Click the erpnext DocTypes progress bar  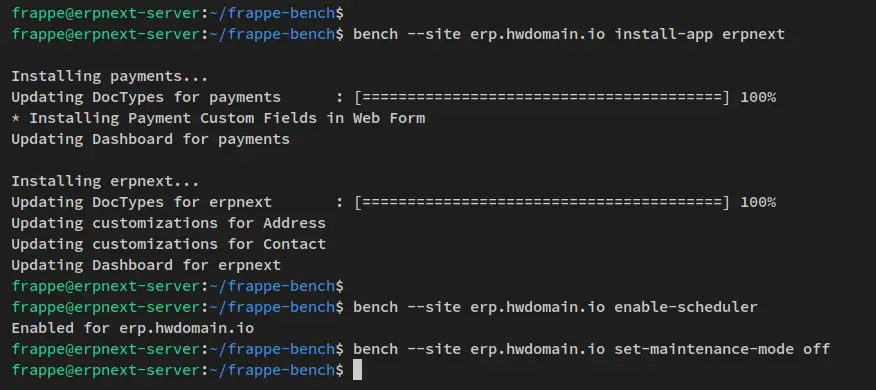(542, 202)
